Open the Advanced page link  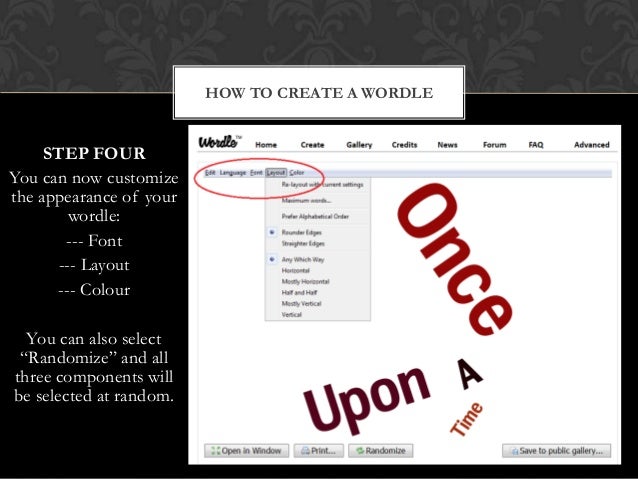pos(592,144)
